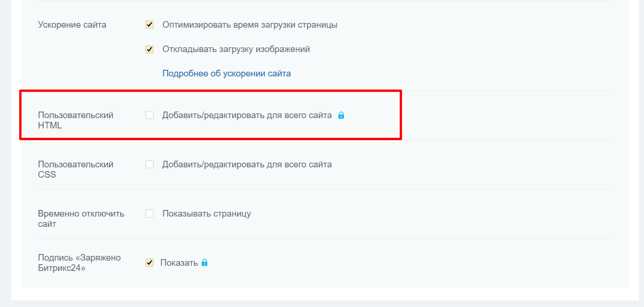This screenshot has height=307, width=644.
Task: Click «Добавить/редактировать для всего сайта» text in HTML row
Action: coord(247,115)
